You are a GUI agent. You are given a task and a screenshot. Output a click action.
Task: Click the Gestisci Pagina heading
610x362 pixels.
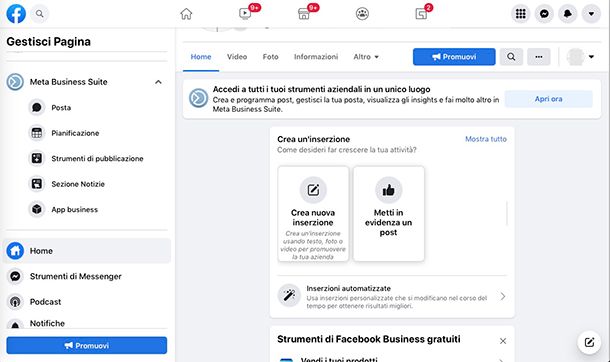(x=49, y=42)
